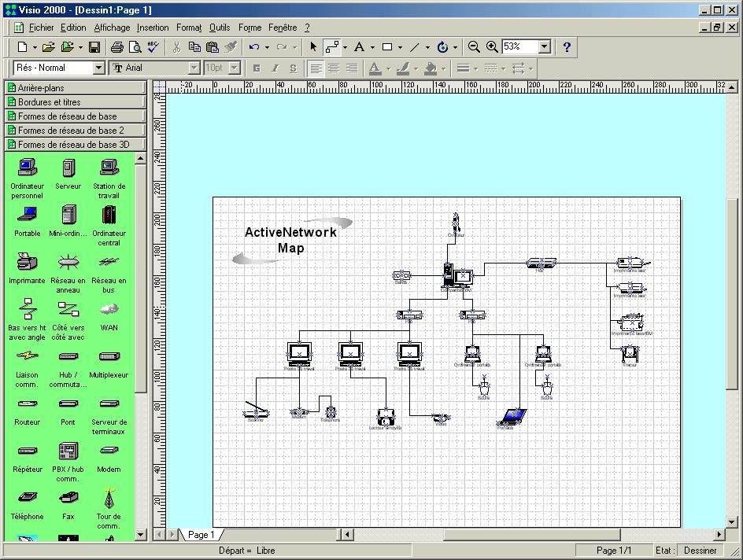Expand the text color dropdown arrow

coord(388,68)
